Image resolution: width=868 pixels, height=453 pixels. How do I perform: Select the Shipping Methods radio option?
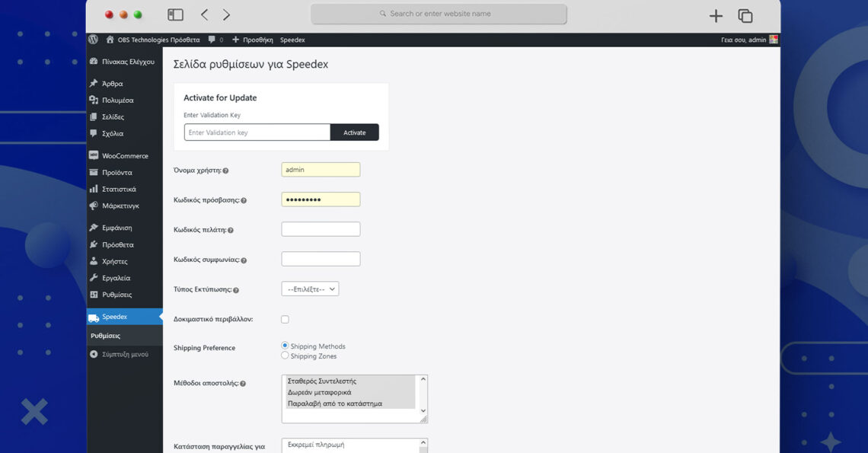pos(285,345)
